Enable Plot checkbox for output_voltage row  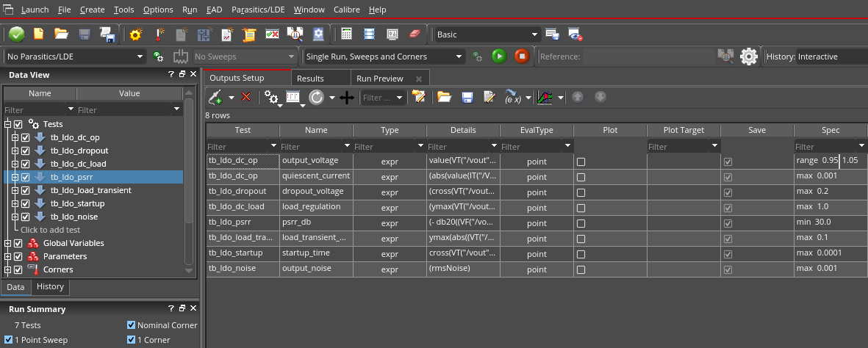[581, 162]
